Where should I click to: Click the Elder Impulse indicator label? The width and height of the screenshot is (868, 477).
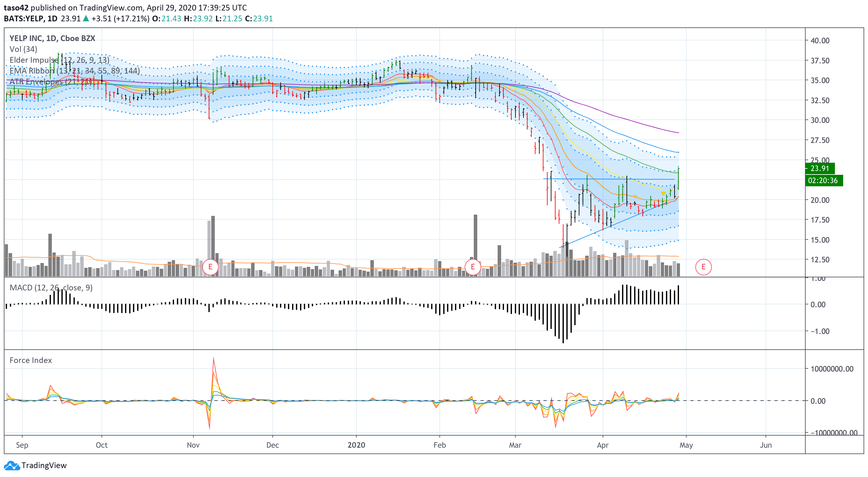59,60
